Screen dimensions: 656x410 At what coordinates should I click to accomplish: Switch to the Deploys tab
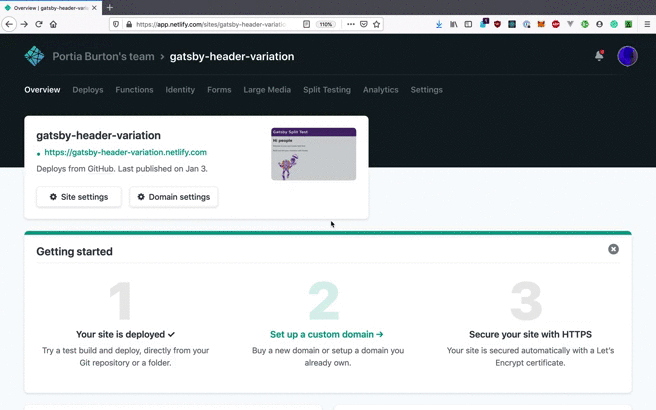point(87,90)
